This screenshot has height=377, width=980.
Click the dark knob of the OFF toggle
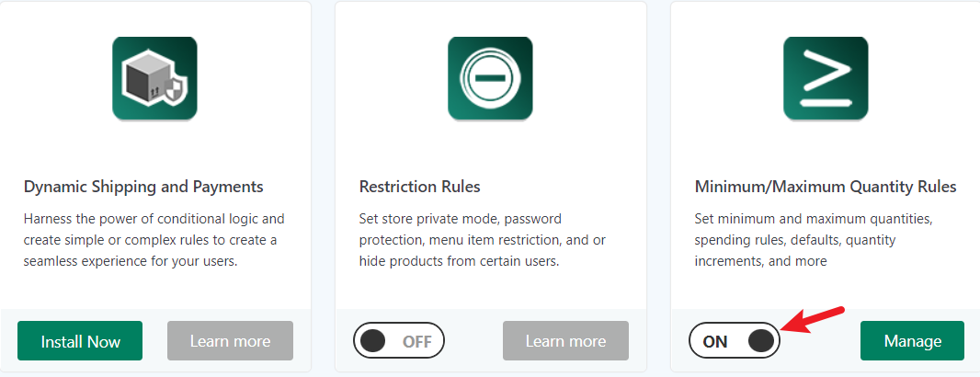tap(373, 341)
